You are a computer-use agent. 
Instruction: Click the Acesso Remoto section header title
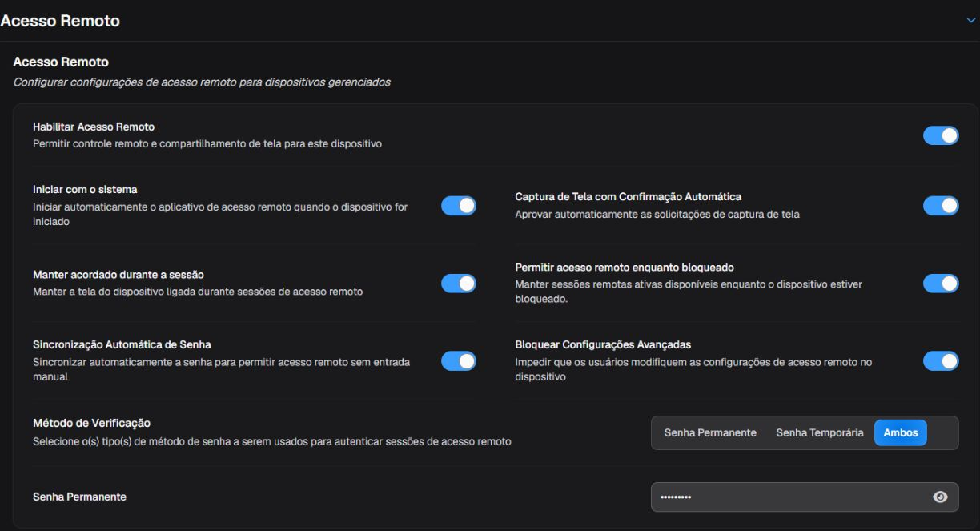tap(60, 22)
